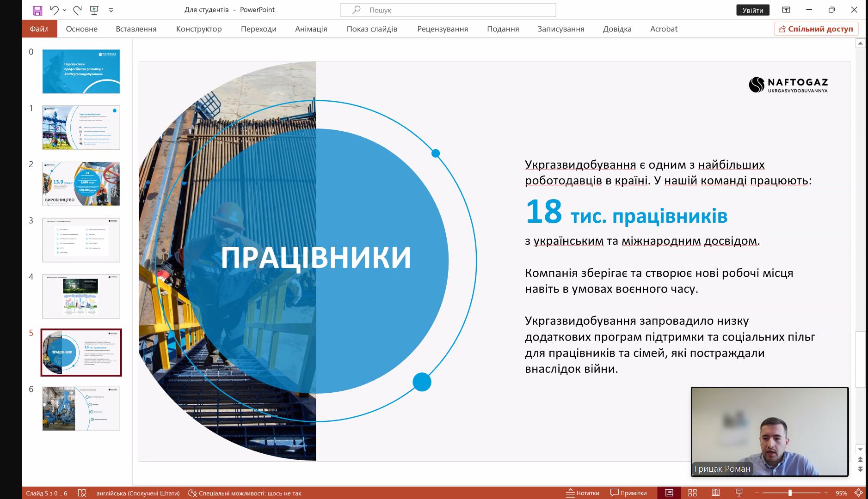The height and width of the screenshot is (499, 868).
Task: Save the presentation with the floppy disk icon
Action: (x=37, y=10)
